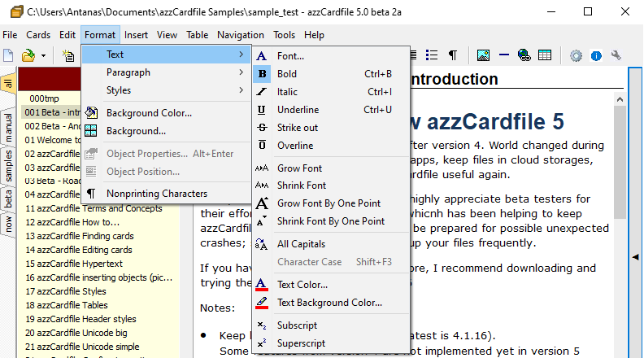Click the scroll up arrow in card text
Image resolution: width=644 pixels, height=358 pixels.
[620, 99]
